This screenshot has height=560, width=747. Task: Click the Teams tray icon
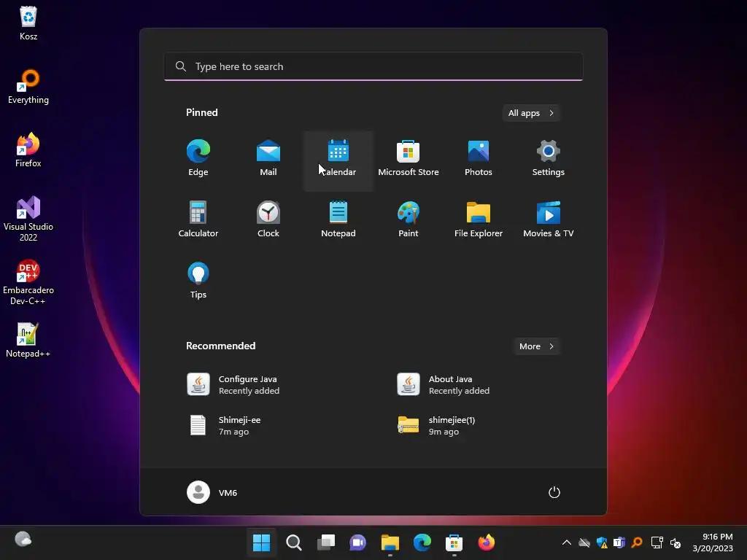click(619, 542)
